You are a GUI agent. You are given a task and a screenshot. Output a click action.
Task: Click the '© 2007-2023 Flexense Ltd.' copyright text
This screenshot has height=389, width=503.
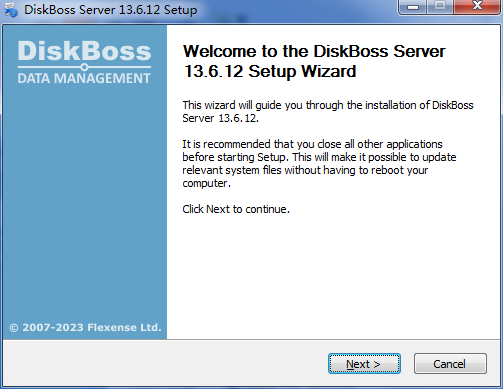pos(85,327)
